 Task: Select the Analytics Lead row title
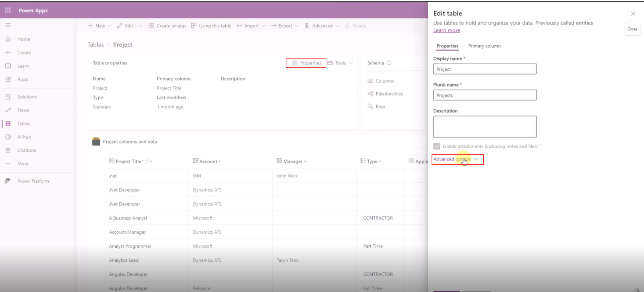(123, 260)
